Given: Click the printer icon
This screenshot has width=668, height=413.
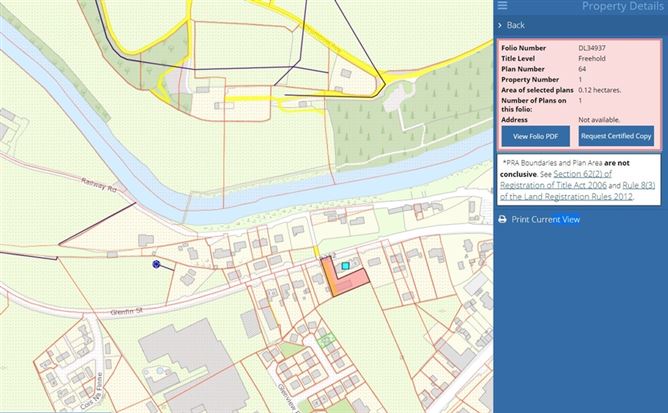Looking at the screenshot, I should (502, 219).
